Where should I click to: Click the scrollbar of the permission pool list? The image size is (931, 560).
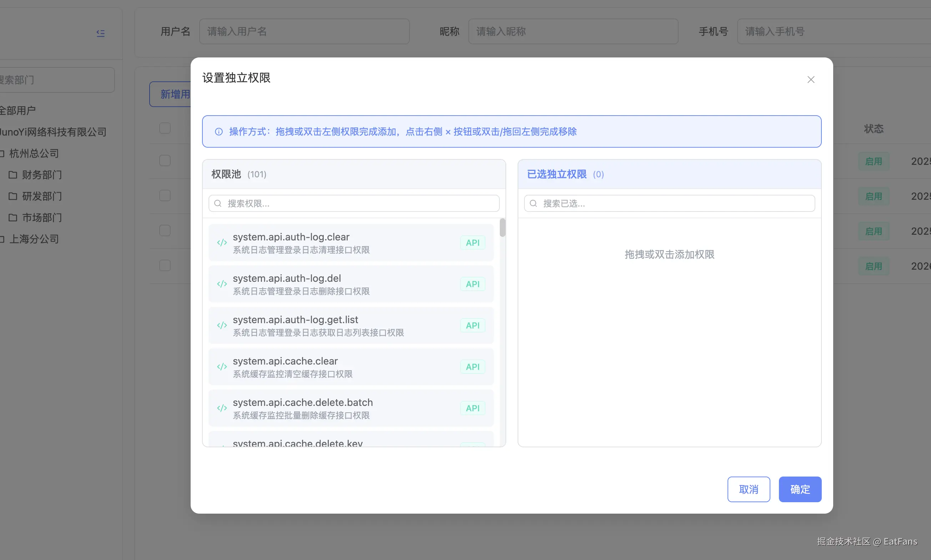(x=502, y=228)
